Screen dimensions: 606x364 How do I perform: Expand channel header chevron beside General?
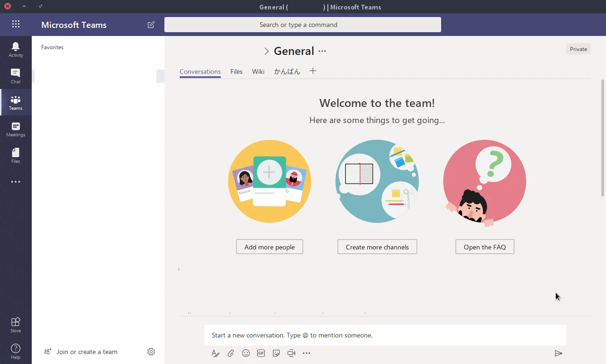[x=266, y=51]
